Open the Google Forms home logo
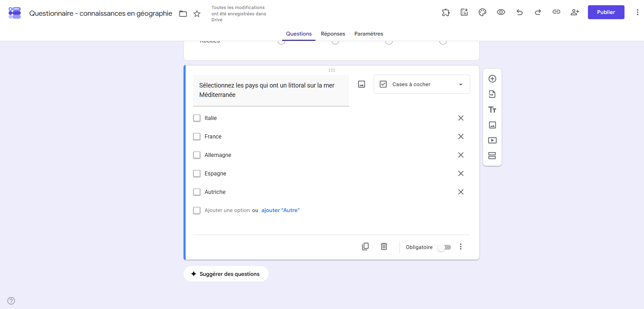 (x=15, y=13)
